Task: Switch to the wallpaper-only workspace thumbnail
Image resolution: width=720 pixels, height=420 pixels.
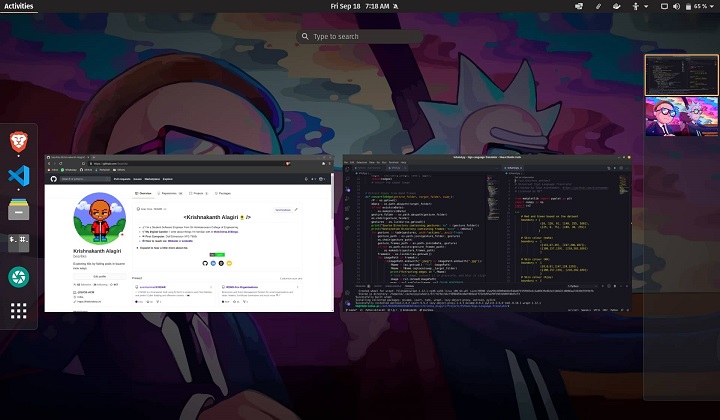Action: (x=681, y=116)
